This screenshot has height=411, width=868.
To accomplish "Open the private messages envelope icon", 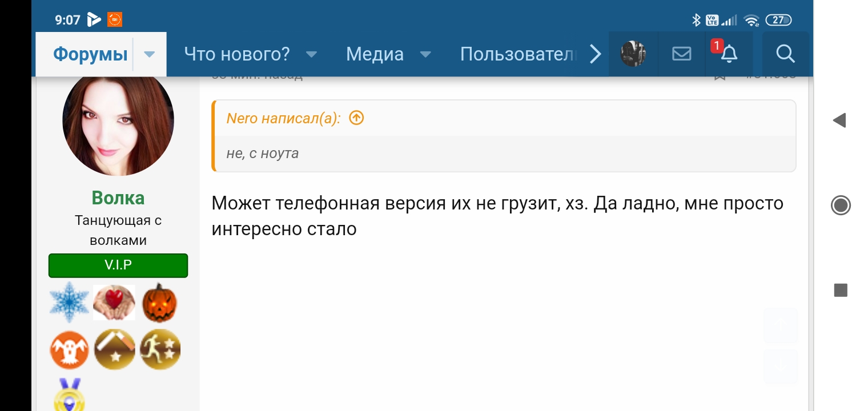I will pos(681,54).
